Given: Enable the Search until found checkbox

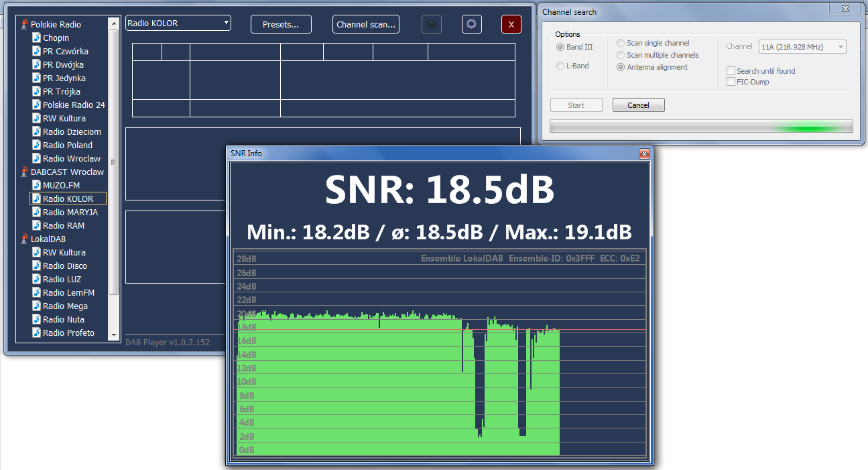Looking at the screenshot, I should click(731, 71).
